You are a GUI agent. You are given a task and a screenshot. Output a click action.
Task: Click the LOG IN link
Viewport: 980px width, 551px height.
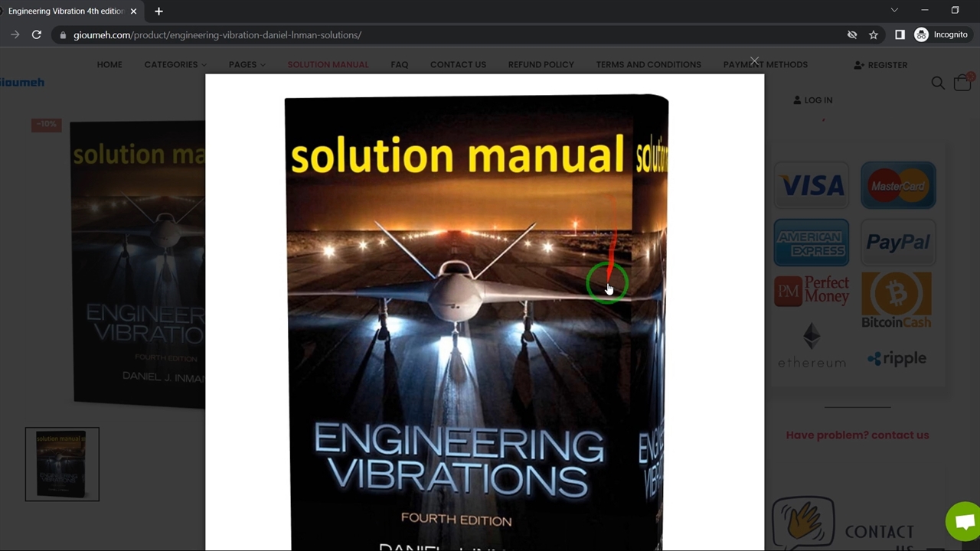click(x=813, y=100)
